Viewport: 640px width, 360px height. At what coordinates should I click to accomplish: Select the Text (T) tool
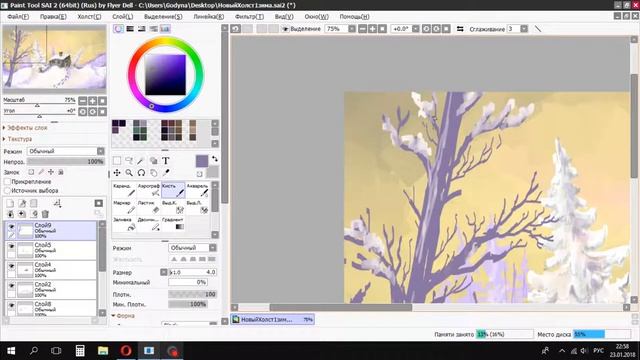coord(166,160)
